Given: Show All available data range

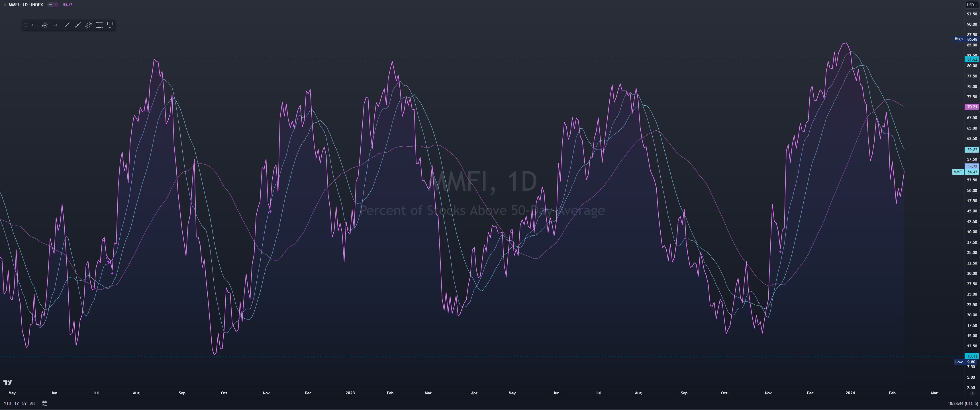Looking at the screenshot, I should 32,403.
